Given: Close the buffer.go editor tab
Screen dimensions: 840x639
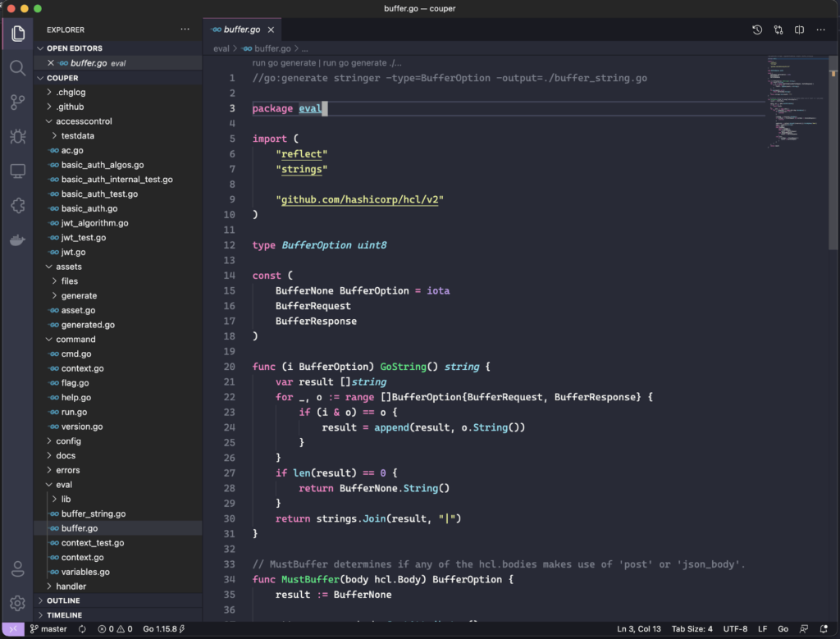Looking at the screenshot, I should pos(271,30).
